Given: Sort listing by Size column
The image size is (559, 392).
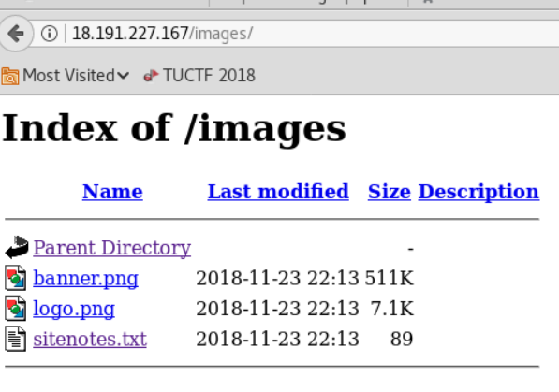Looking at the screenshot, I should (390, 192).
